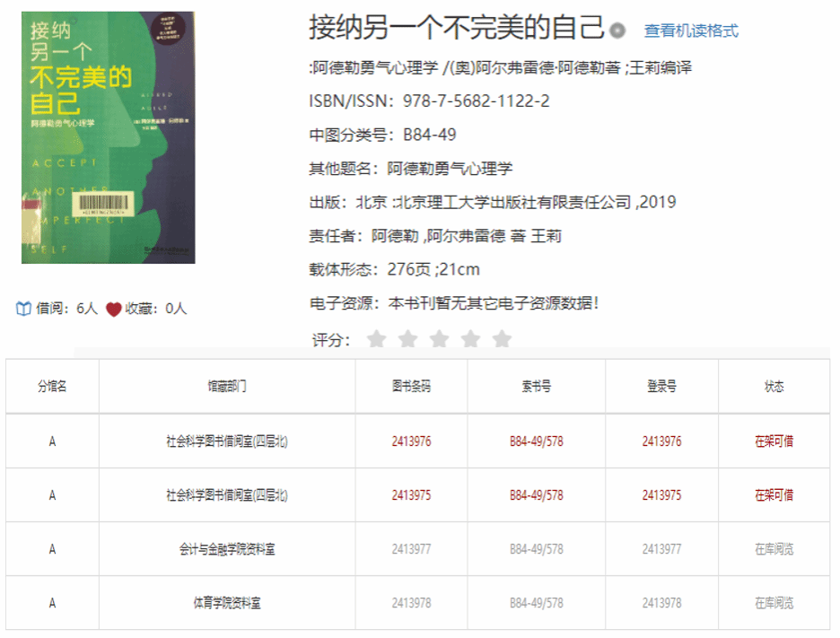Screen dimensions: 840x638
Task: Select barcode 2413975 in 图书条码 column
Action: [x=411, y=494]
